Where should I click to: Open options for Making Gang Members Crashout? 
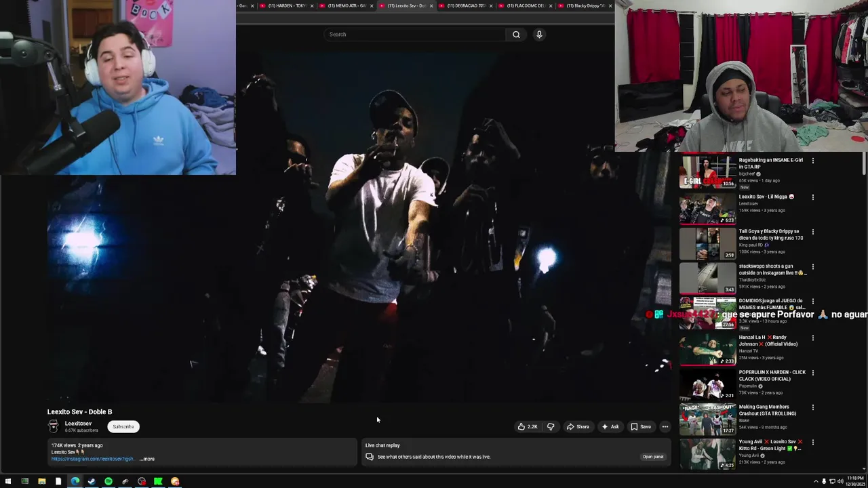(x=813, y=407)
